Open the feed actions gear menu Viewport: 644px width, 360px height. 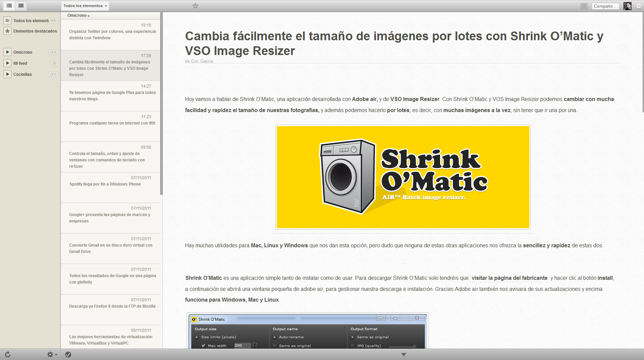(x=50, y=354)
